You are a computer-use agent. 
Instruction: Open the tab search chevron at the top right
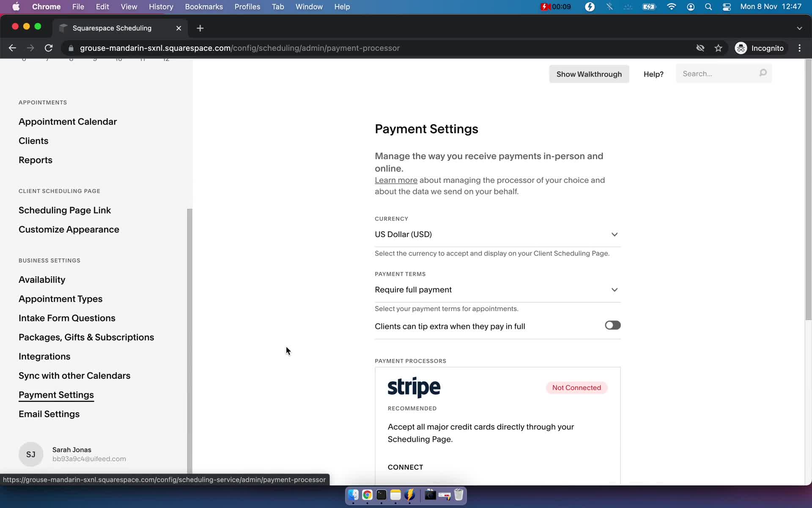coord(799,28)
